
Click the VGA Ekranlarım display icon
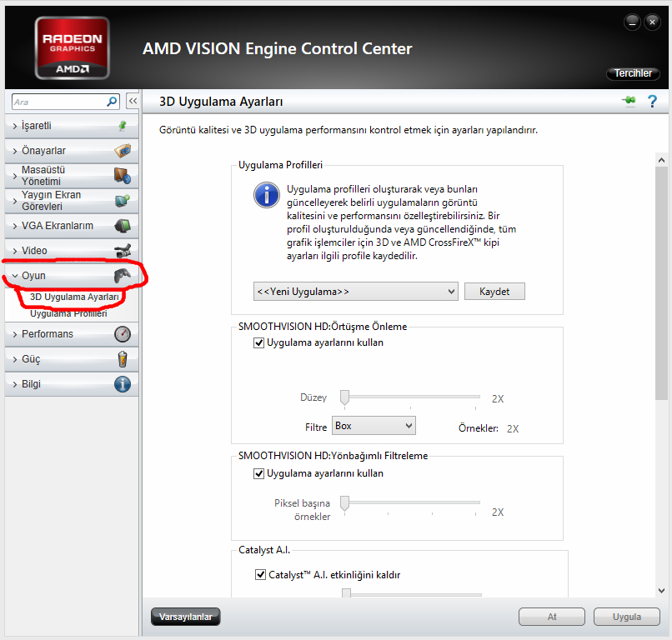123,225
